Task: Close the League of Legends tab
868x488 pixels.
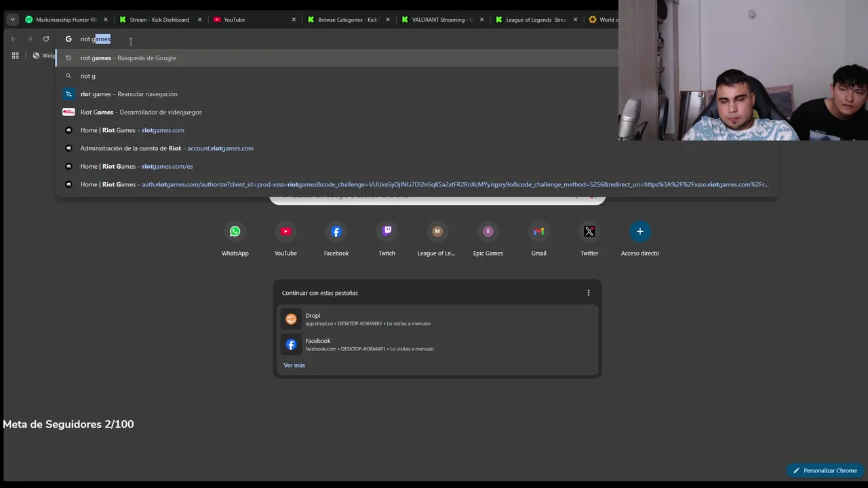Action: (x=576, y=20)
